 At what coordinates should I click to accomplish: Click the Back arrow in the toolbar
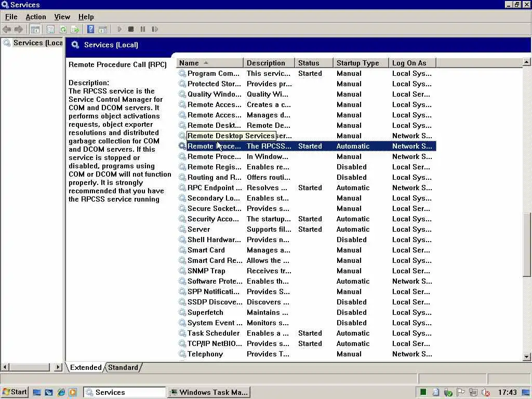(7, 30)
